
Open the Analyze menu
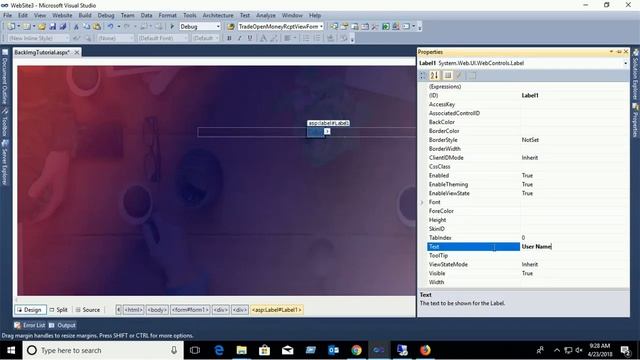tap(266, 15)
